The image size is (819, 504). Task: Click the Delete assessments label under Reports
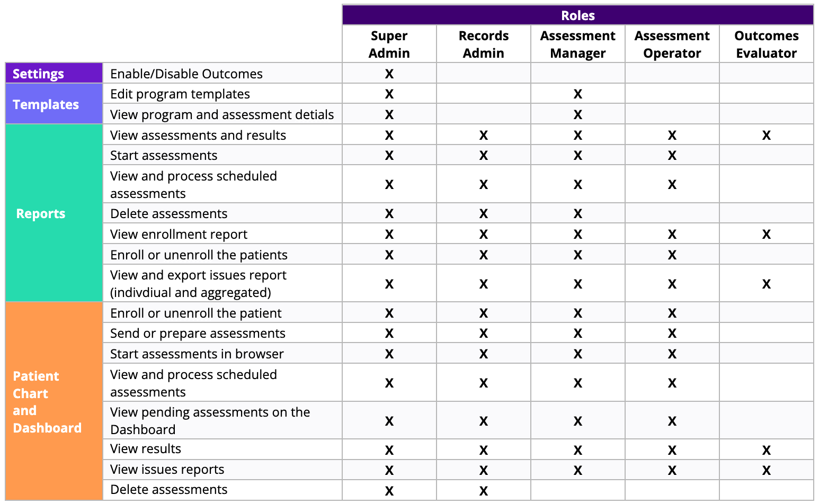(x=168, y=213)
